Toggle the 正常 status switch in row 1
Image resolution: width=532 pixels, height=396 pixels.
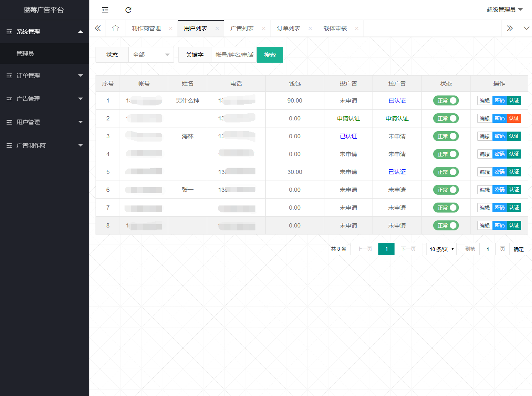coord(446,100)
